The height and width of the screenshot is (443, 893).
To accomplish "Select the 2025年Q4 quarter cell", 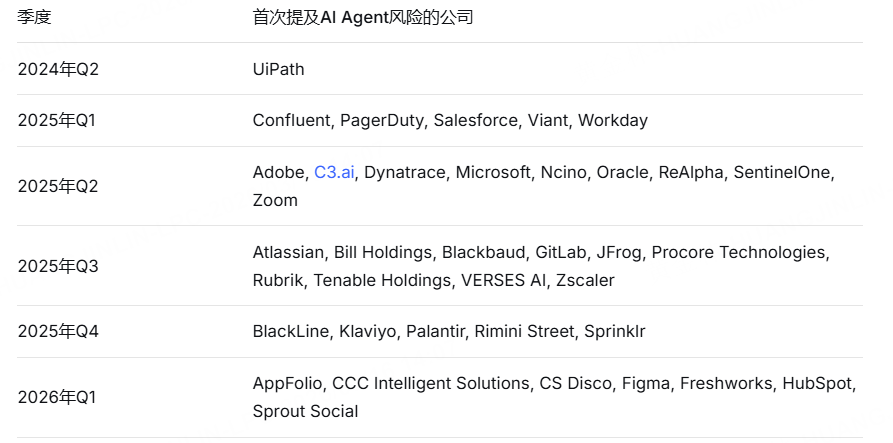I will point(59,331).
